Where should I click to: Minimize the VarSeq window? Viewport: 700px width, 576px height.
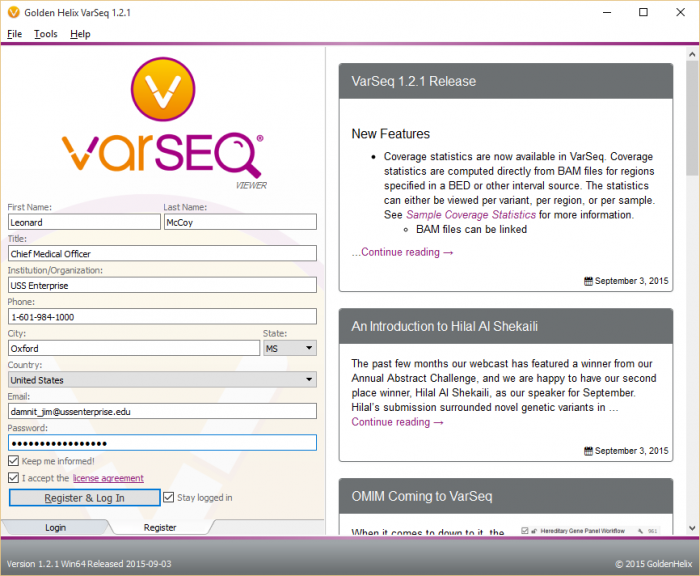click(x=607, y=13)
